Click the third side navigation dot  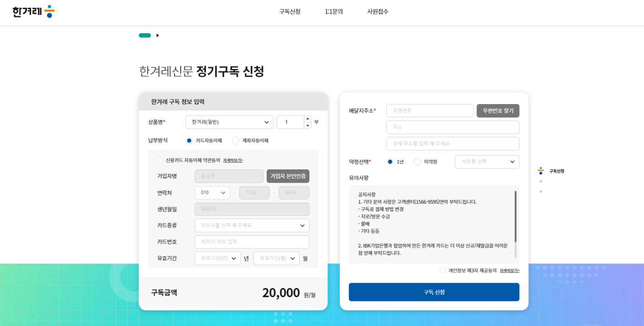(541, 191)
